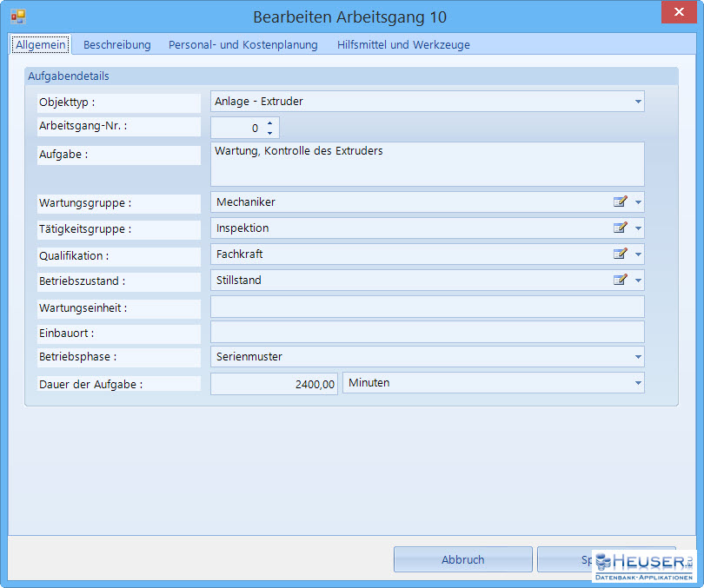Click edit icon in Wartungsgruppe field

(x=620, y=202)
